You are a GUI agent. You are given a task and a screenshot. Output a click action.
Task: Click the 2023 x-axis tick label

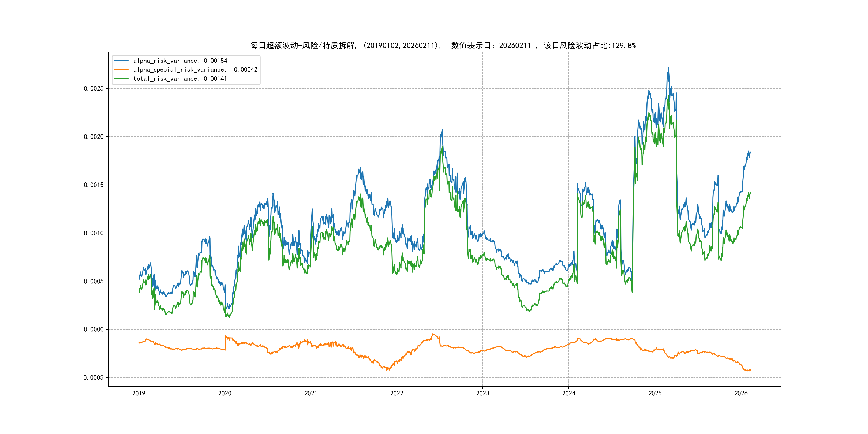coord(482,393)
